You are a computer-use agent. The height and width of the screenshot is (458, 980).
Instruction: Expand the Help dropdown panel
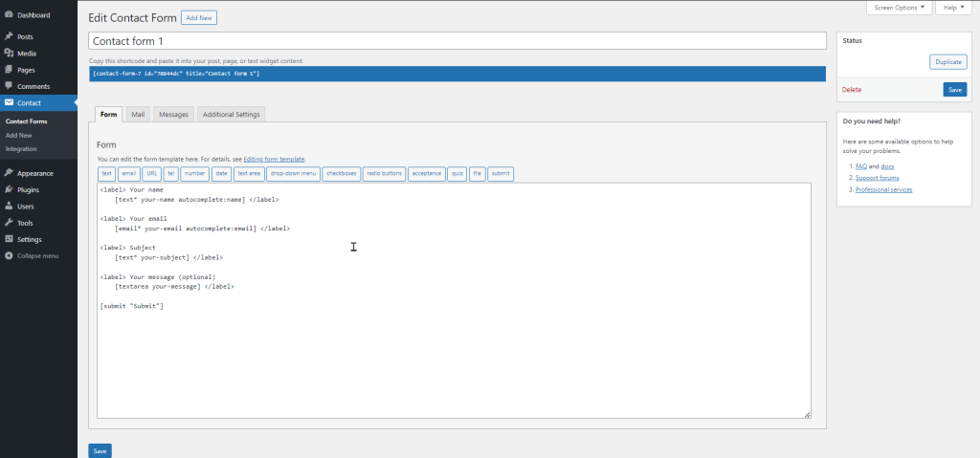[950, 8]
